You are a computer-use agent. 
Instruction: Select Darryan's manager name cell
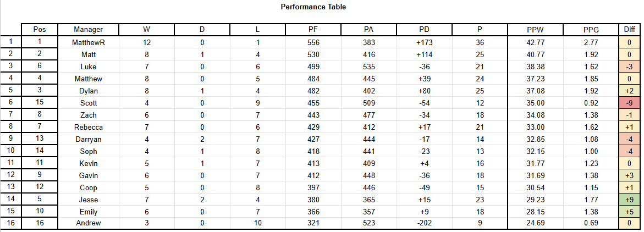tap(89, 139)
